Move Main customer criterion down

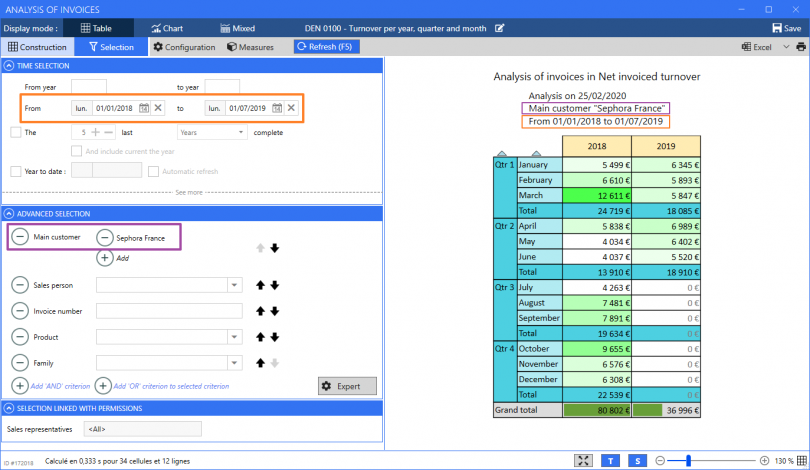(275, 248)
